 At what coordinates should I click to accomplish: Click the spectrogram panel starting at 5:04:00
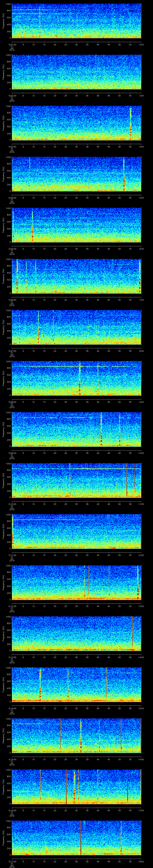pyautogui.click(x=77, y=174)
